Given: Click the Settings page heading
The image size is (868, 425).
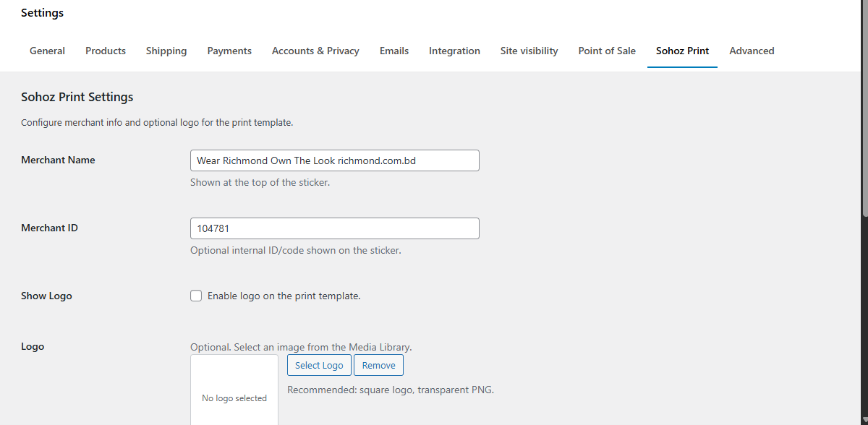Looking at the screenshot, I should (x=42, y=12).
